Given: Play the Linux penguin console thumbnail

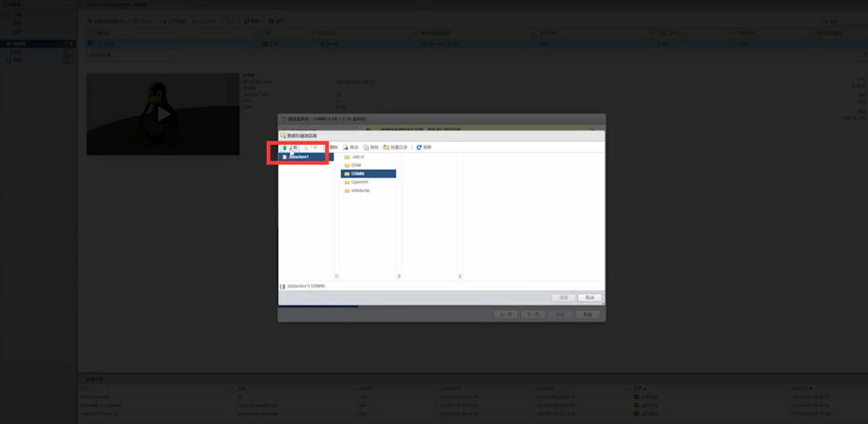Looking at the screenshot, I should (163, 114).
